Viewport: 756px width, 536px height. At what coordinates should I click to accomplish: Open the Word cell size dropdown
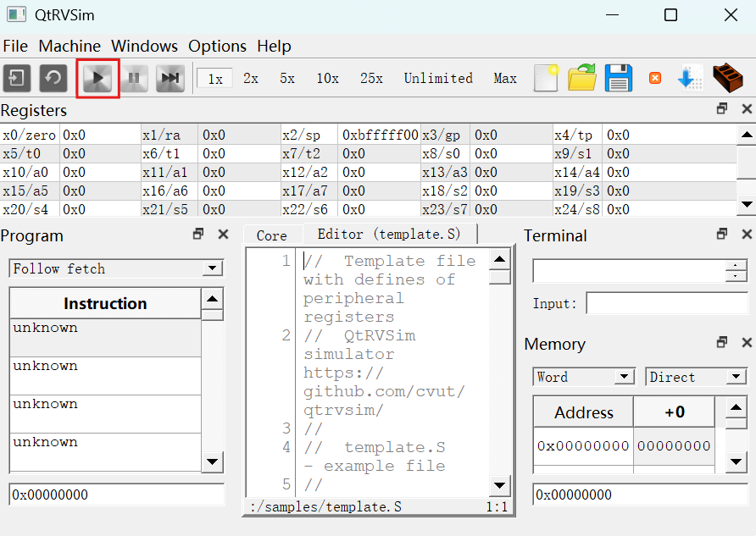pyautogui.click(x=583, y=377)
